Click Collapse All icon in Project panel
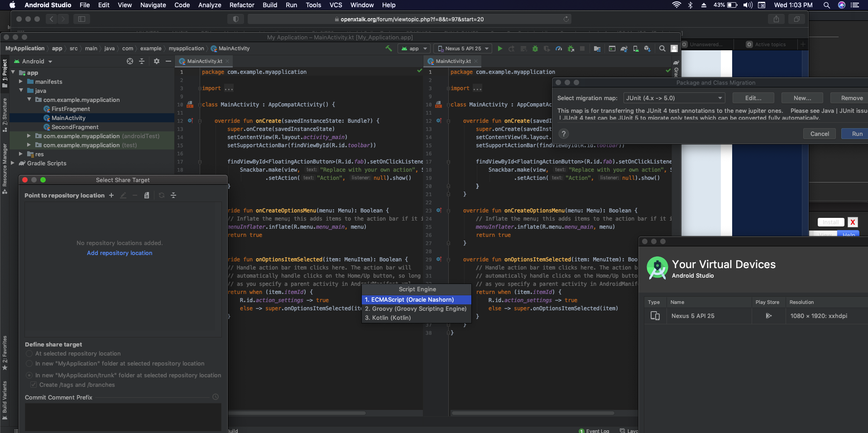 pos(142,61)
